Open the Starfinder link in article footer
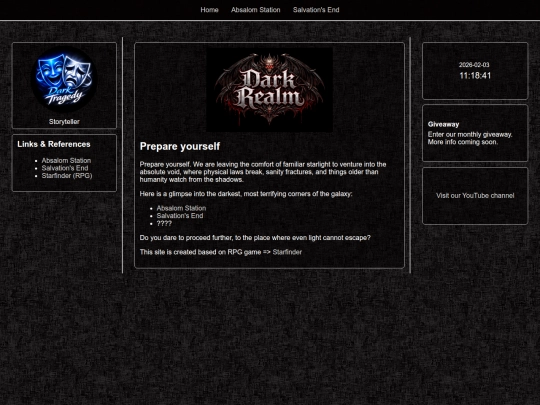This screenshot has width=540, height=405. coord(287,252)
